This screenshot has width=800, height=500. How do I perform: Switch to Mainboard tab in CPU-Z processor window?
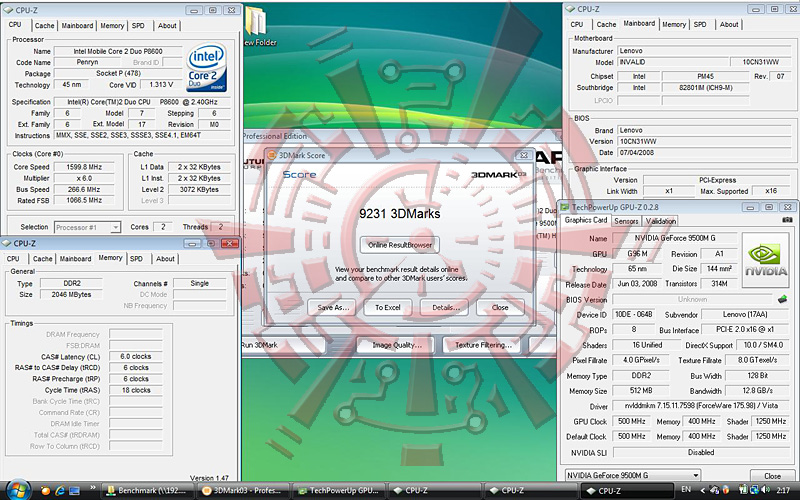point(78,26)
